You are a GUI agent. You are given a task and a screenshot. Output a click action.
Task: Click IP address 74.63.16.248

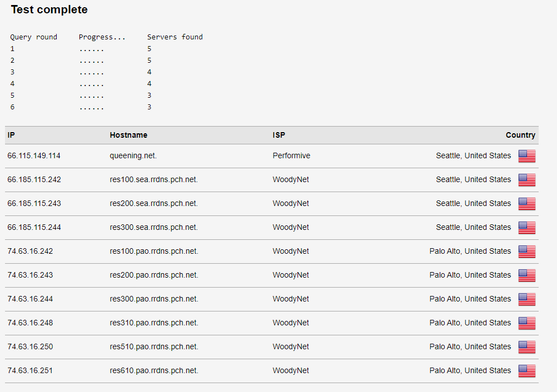click(x=30, y=323)
